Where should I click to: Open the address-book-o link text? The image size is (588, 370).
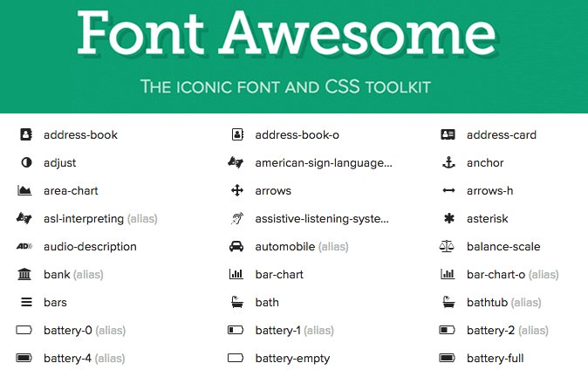(x=297, y=134)
